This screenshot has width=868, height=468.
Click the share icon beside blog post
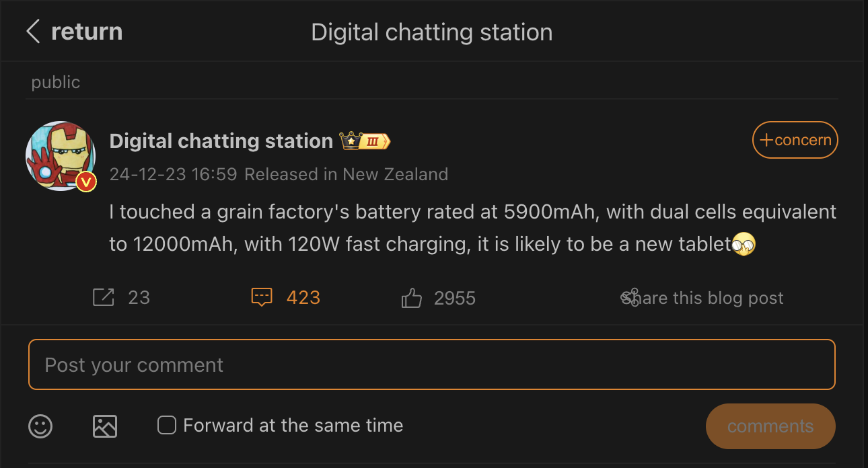tap(630, 297)
